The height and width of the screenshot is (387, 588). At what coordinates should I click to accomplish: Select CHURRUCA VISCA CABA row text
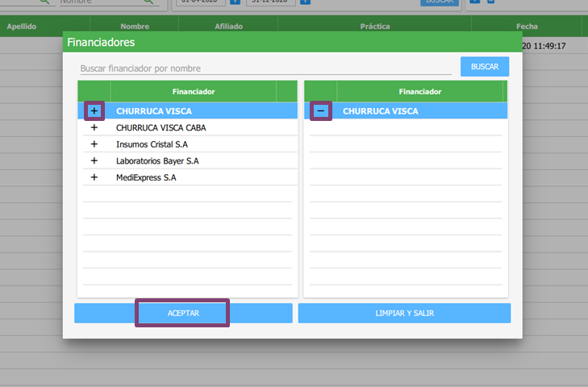point(161,127)
